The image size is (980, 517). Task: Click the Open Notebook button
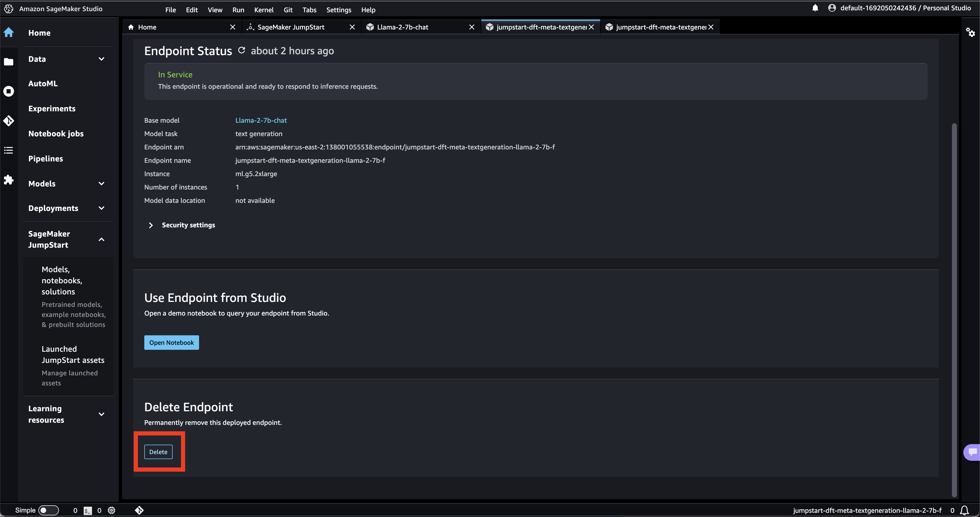point(171,342)
